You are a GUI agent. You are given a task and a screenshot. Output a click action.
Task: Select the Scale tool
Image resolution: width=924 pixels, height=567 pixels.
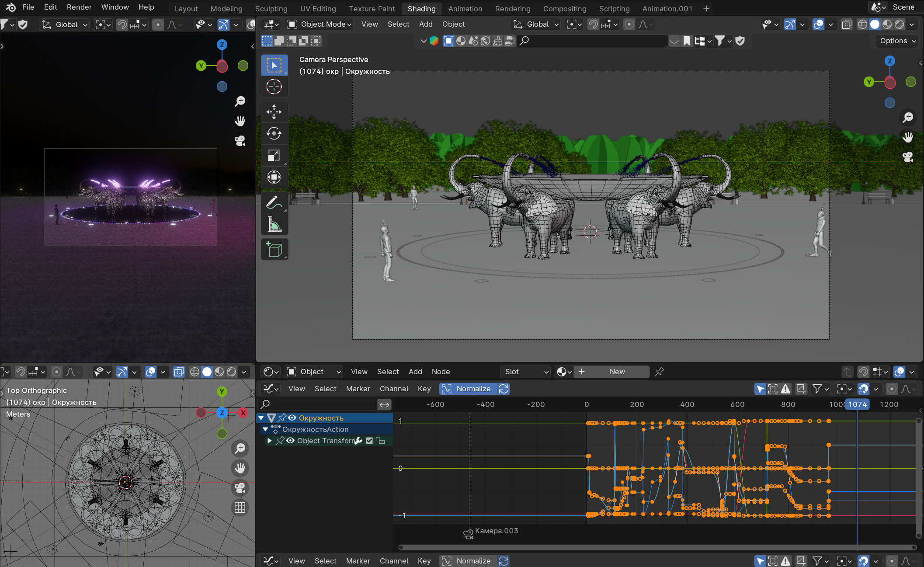(x=274, y=155)
